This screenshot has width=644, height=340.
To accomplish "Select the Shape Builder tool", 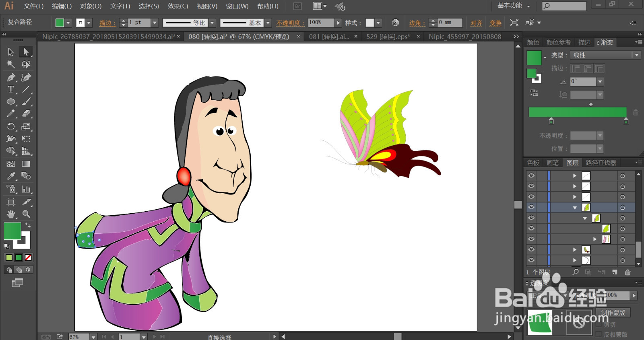I will click(x=11, y=151).
